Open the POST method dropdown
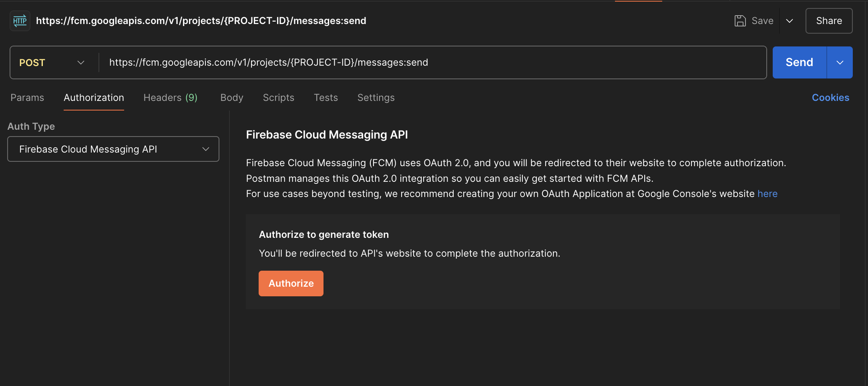This screenshot has width=868, height=386. [x=52, y=62]
